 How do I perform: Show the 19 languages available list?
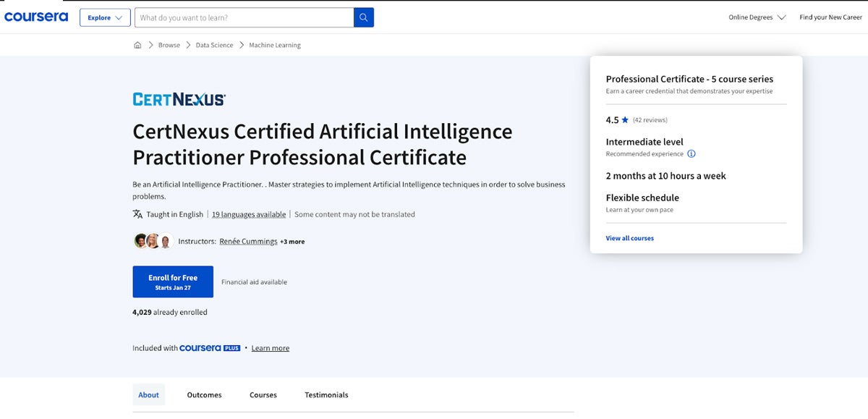249,214
